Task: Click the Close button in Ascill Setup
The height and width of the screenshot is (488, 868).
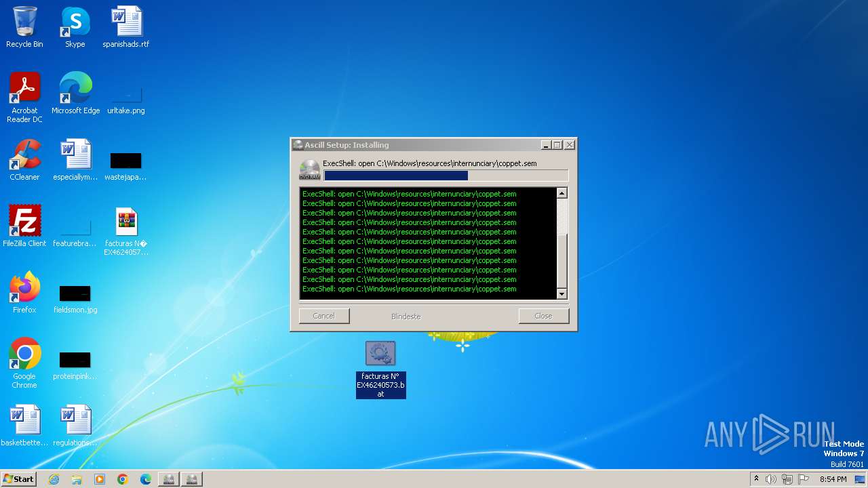Action: click(543, 316)
